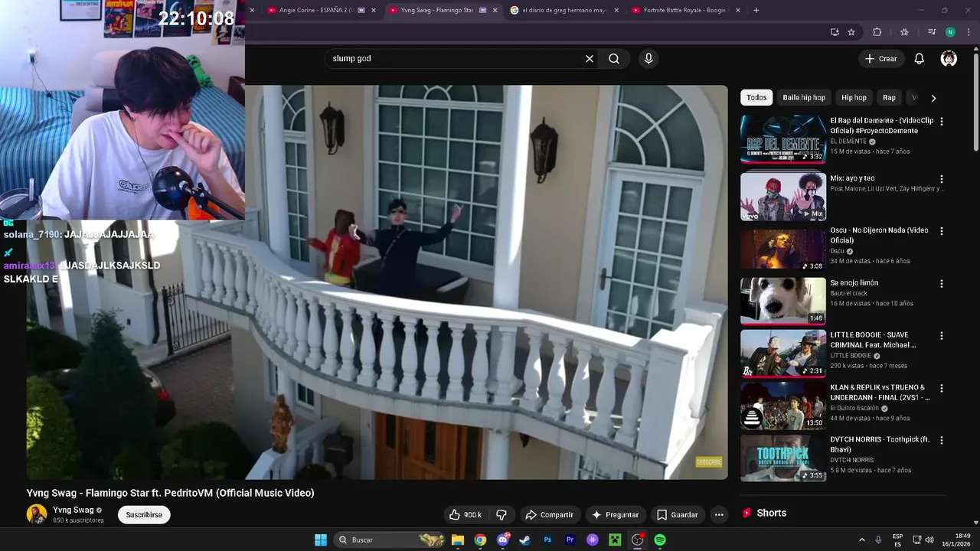
Task: Close the Angie Corine tab
Action: click(x=374, y=10)
